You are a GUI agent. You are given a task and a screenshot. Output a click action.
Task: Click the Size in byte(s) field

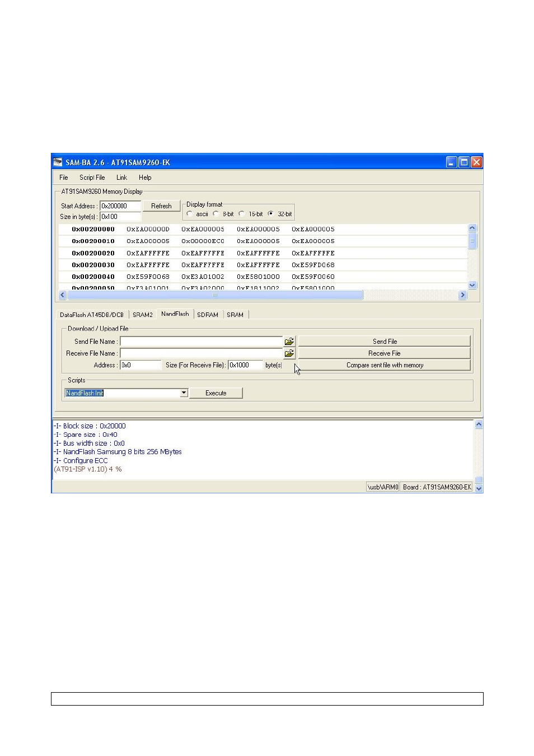[x=120, y=217]
